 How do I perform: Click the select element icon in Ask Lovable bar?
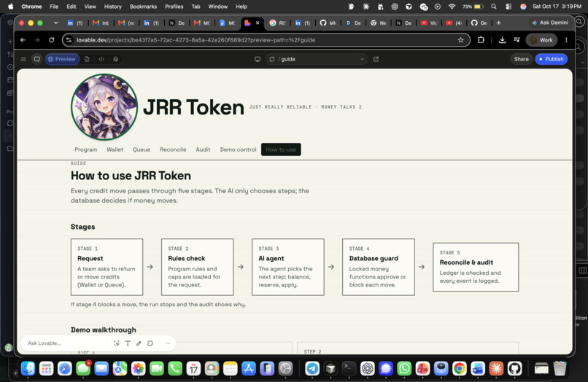coord(117,343)
